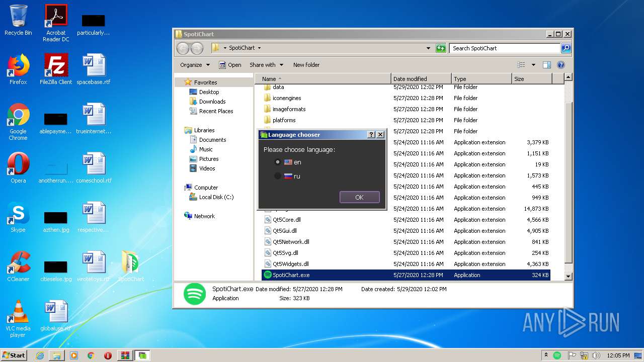Click the Back navigation arrow
Screen dimensions: 644x362
click(183, 48)
